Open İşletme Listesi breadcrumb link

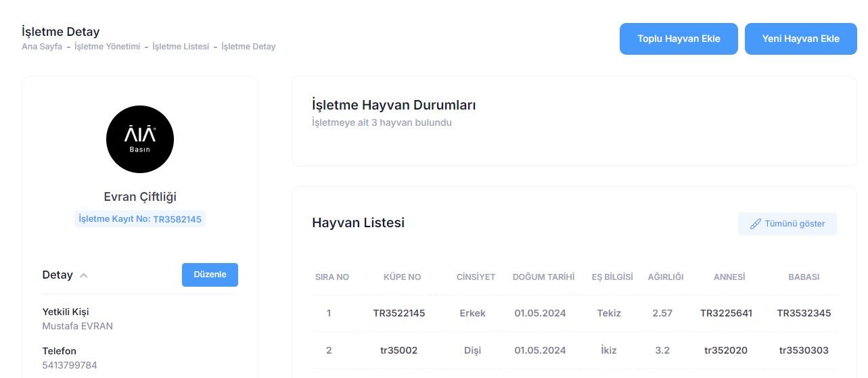coord(181,47)
